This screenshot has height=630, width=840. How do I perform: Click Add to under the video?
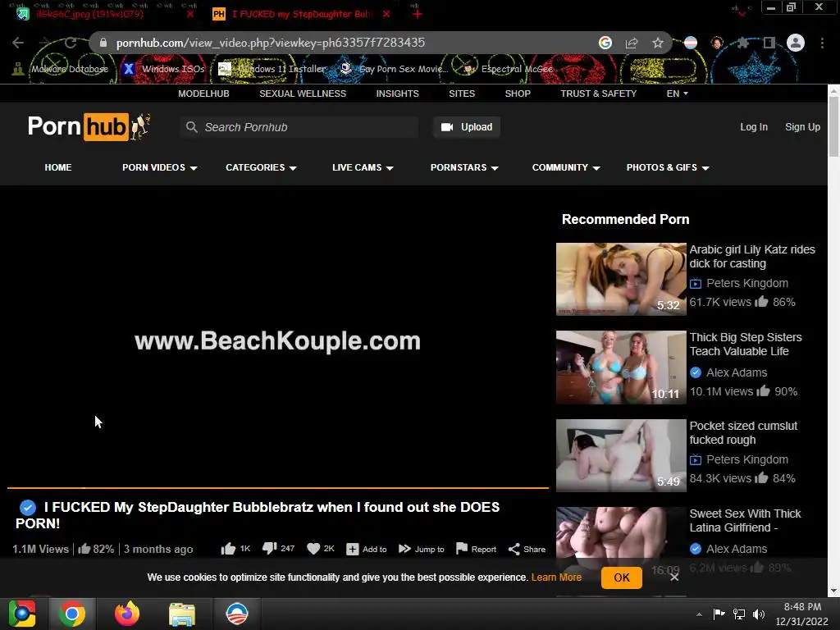point(367,549)
